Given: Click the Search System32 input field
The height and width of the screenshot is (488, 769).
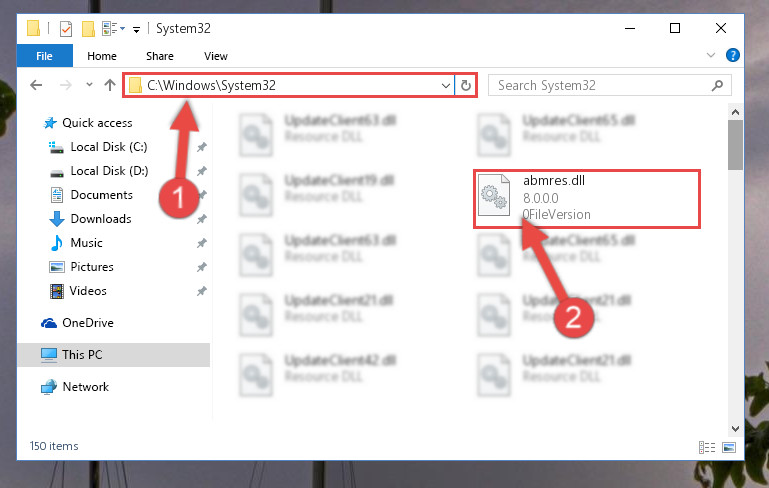Looking at the screenshot, I should click(601, 85).
